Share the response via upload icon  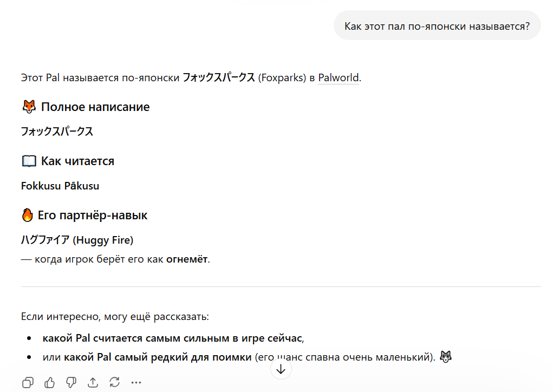[x=93, y=382]
